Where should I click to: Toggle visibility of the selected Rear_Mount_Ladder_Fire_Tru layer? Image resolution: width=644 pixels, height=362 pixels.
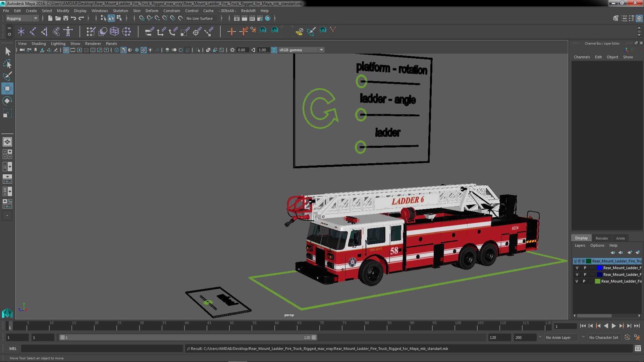[x=576, y=261]
